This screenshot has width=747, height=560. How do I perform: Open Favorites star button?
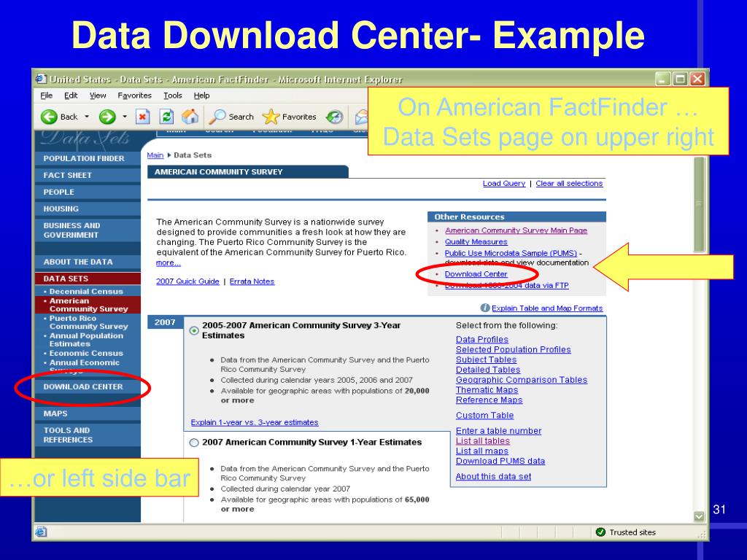[289, 117]
